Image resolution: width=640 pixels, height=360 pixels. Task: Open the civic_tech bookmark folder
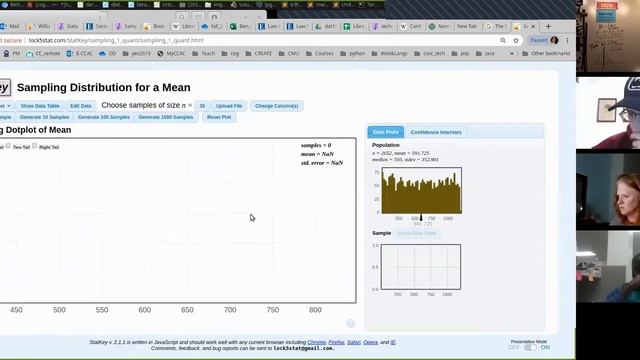tap(429, 53)
